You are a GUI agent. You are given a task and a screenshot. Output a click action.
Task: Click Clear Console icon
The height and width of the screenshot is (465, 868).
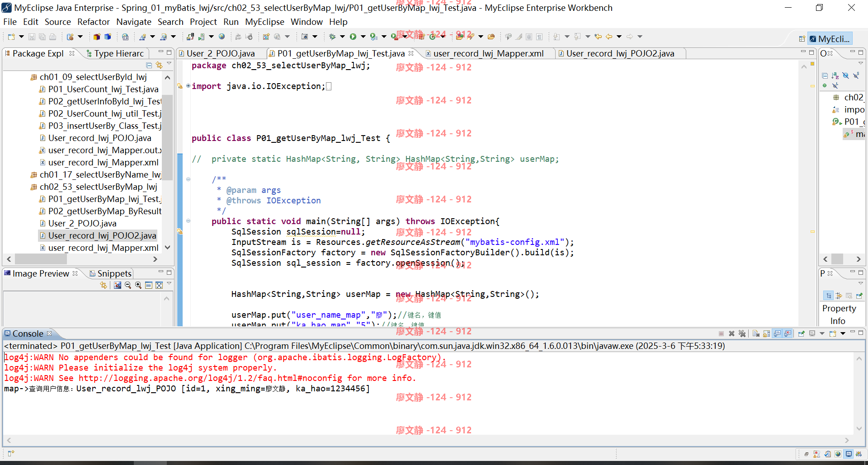pyautogui.click(x=756, y=333)
